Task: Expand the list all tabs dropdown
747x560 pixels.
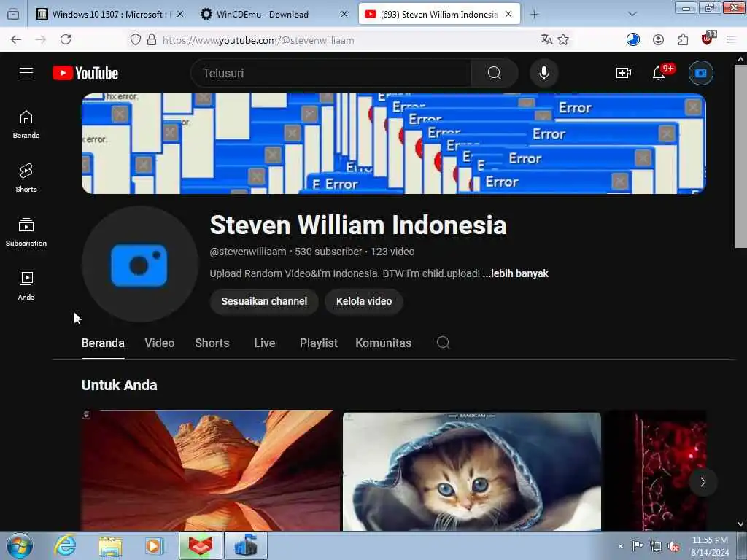Action: tap(632, 14)
